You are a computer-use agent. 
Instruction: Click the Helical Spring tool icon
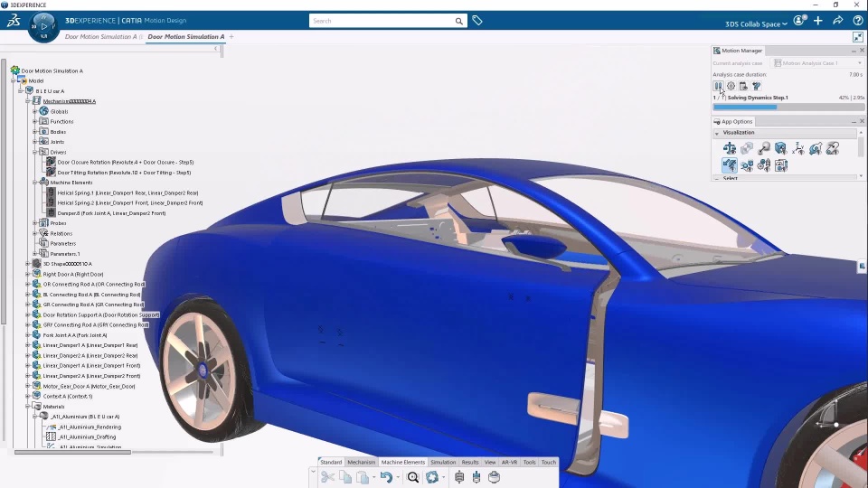[459, 477]
